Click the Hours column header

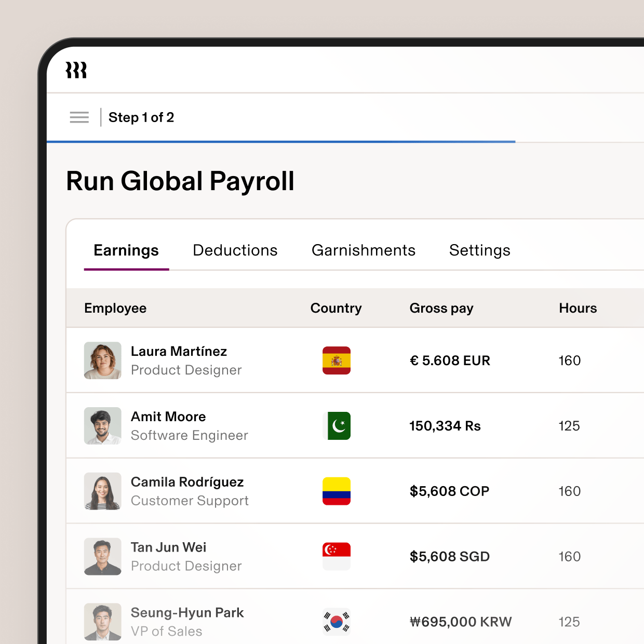point(578,308)
